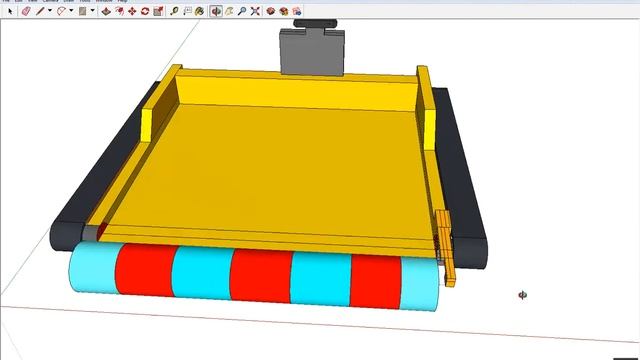Screen dimensions: 640x360
Task: Open the Line tool dropdown arrow
Action: 50,11
